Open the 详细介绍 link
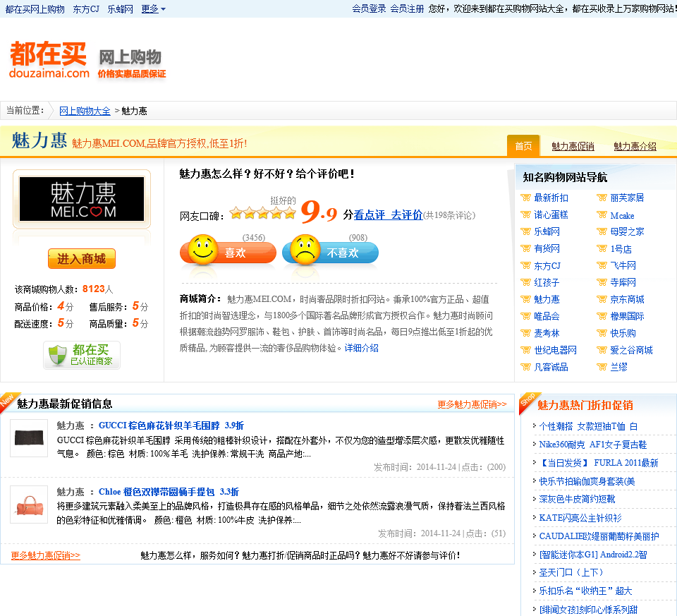The height and width of the screenshot is (616, 677). 361,348
